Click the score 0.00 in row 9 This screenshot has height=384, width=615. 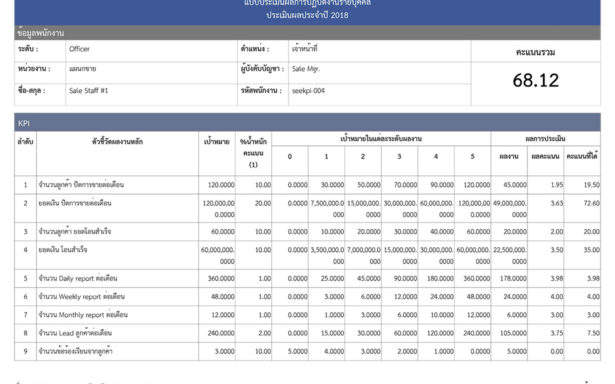(593, 351)
